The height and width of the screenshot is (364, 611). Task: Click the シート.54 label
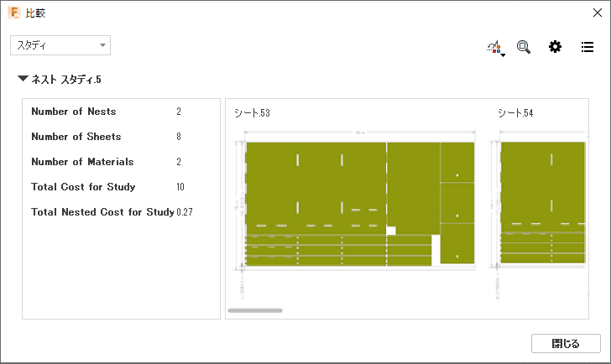coord(515,113)
